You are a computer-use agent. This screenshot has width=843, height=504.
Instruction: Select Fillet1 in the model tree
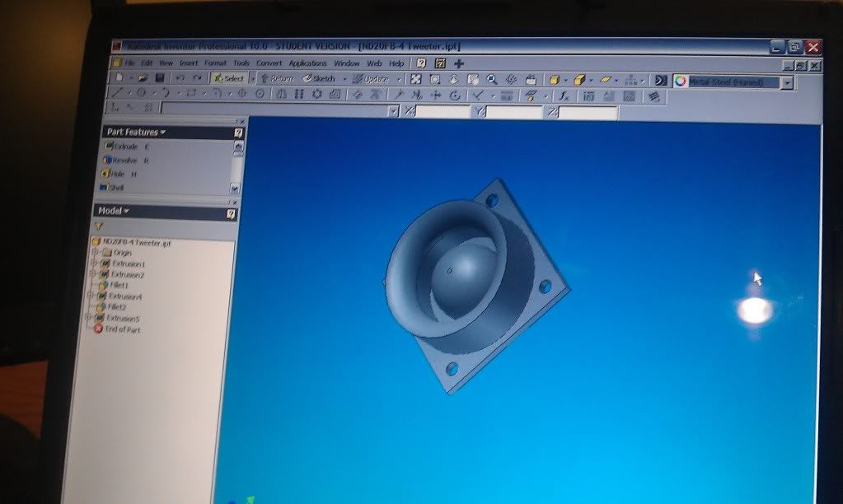click(x=114, y=285)
